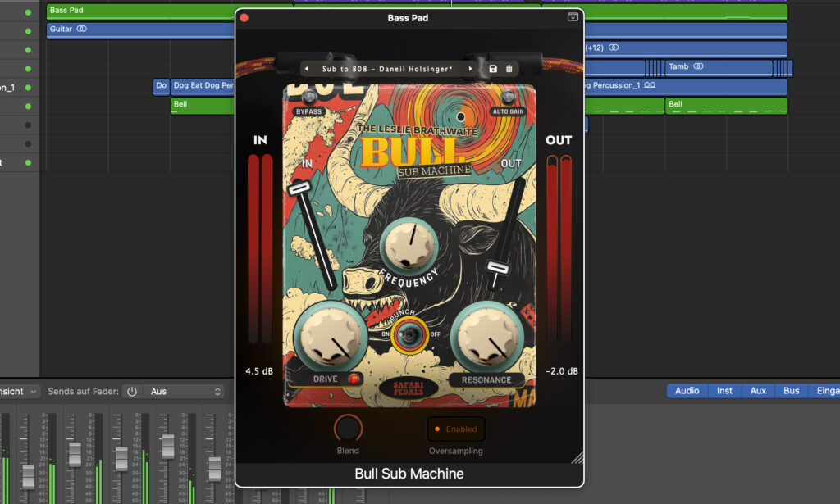Screen dimensions: 840x504
Task: Load the previous preset with the left arrow
Action: [x=307, y=69]
